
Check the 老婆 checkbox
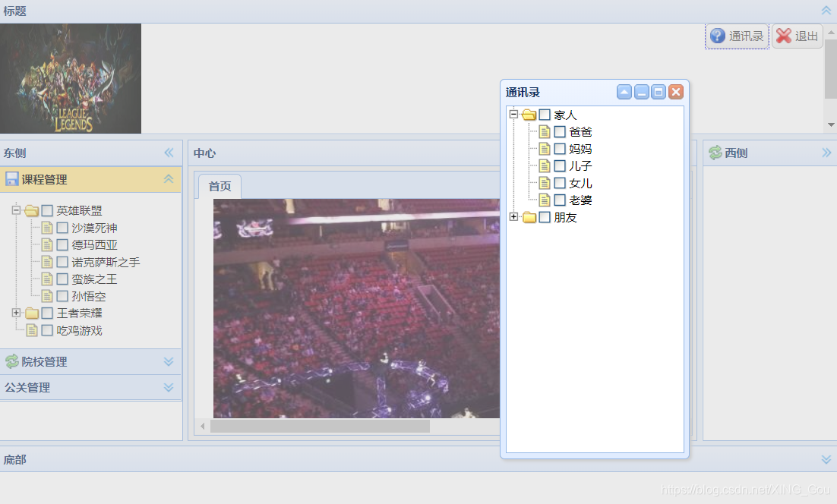(x=560, y=200)
